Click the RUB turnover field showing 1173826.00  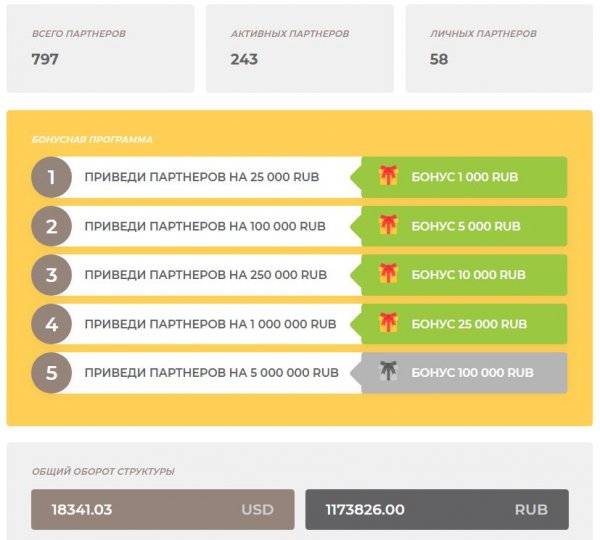(x=436, y=509)
